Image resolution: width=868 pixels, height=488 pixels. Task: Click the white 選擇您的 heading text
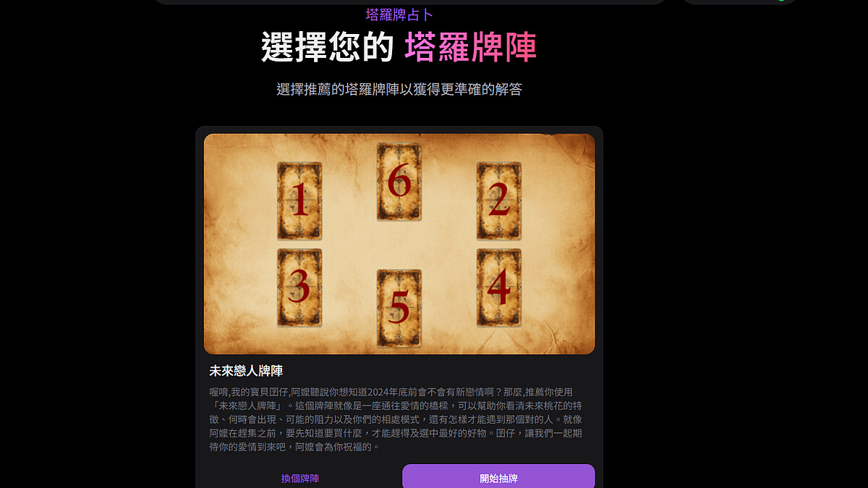(x=328, y=48)
